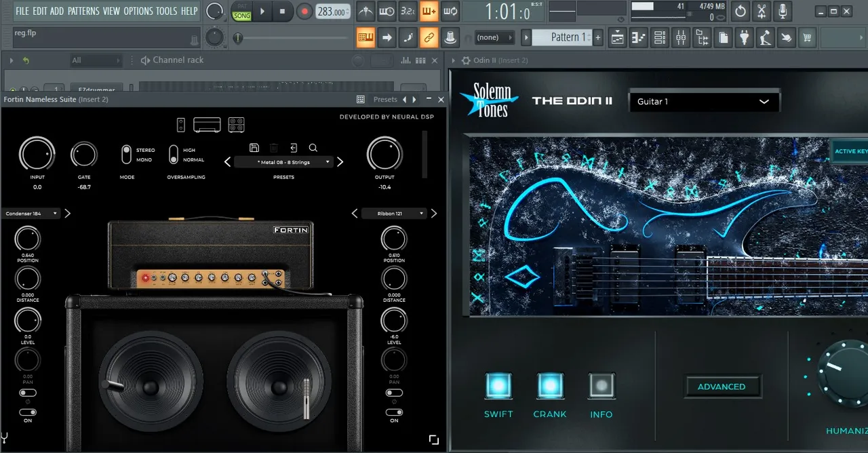This screenshot has height=453, width=868.
Task: Select the cabinet section icon
Action: click(236, 125)
